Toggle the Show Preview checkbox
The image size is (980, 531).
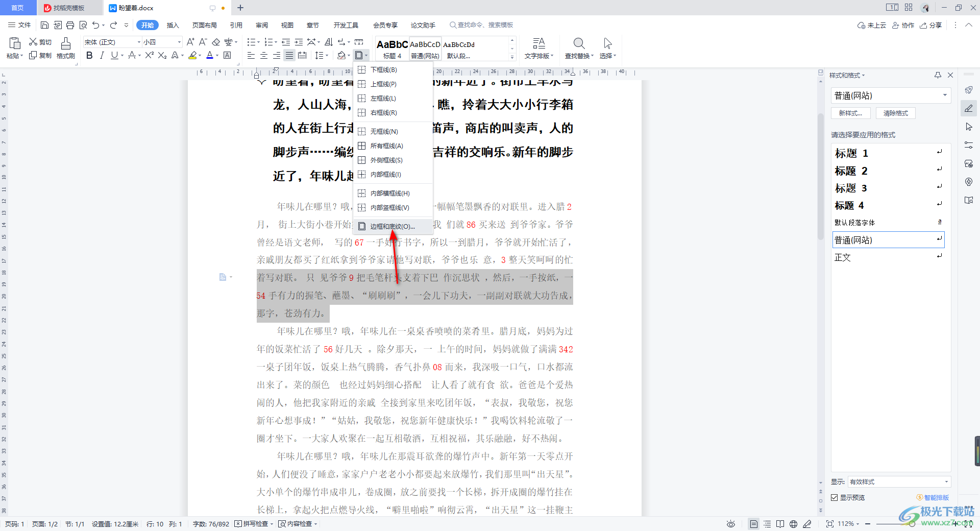[x=835, y=497]
